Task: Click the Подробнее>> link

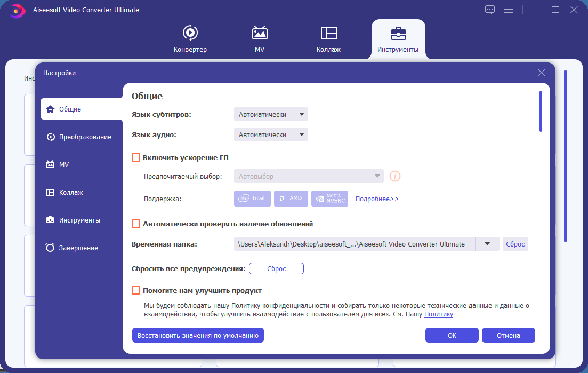Action: [377, 199]
